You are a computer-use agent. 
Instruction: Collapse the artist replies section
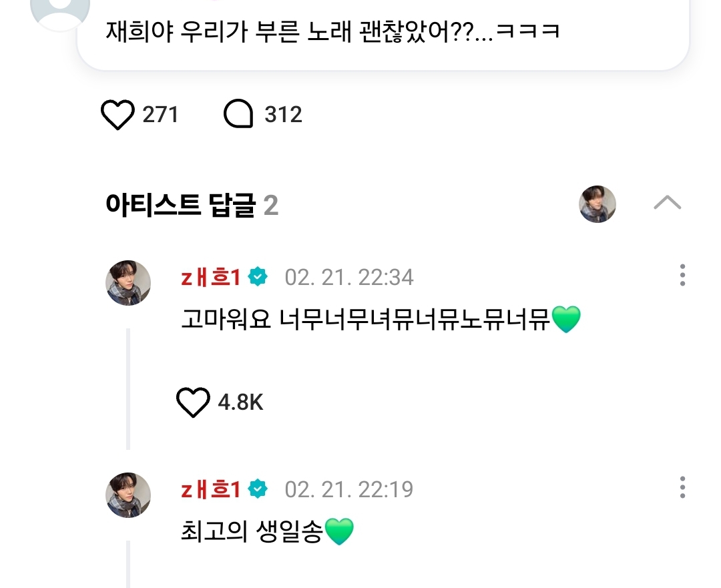tap(667, 203)
